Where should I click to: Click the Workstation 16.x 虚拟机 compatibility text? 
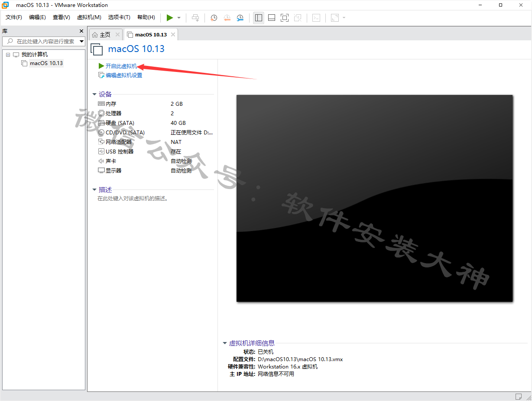coord(288,367)
